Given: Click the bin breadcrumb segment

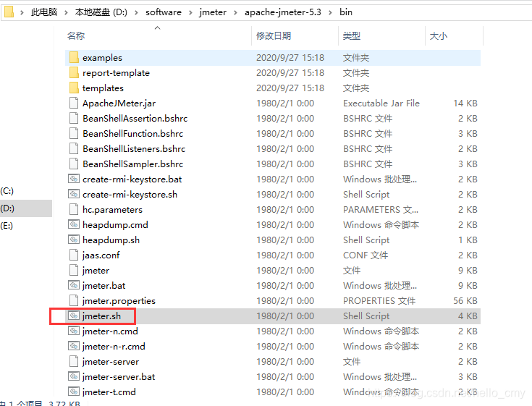Looking at the screenshot, I should [x=346, y=12].
